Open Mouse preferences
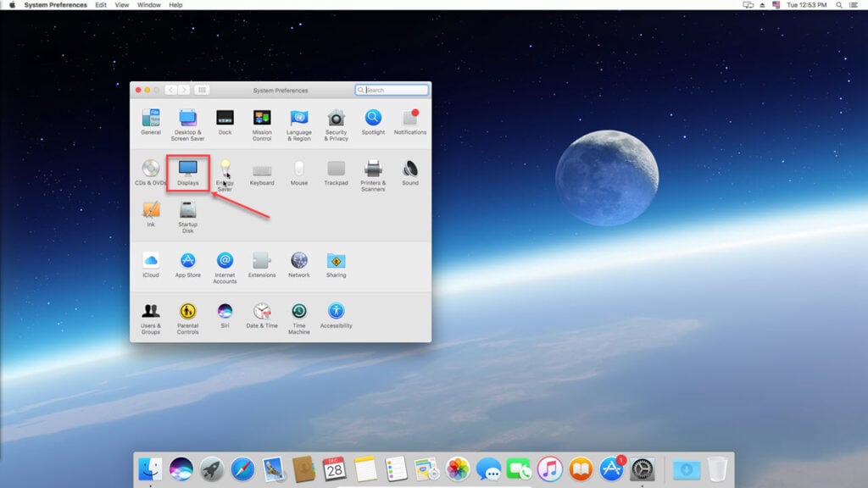Screen dimensions: 868x488 (299, 172)
